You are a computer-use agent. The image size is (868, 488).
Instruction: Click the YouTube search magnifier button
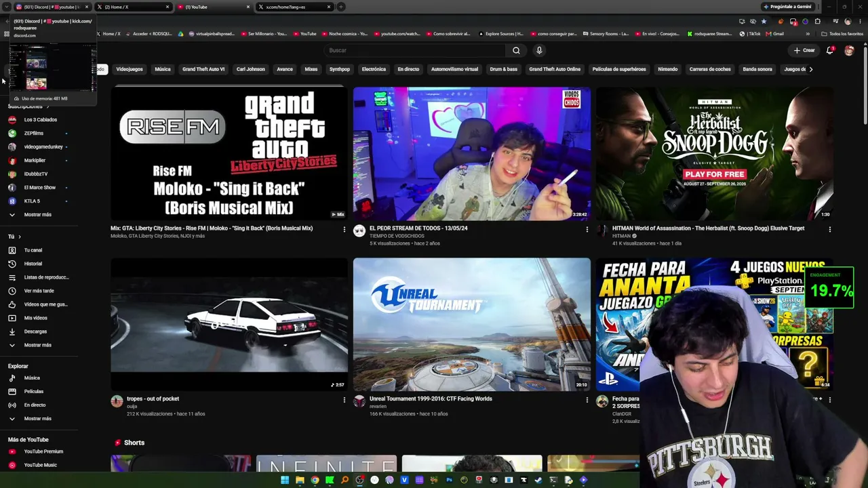click(516, 50)
